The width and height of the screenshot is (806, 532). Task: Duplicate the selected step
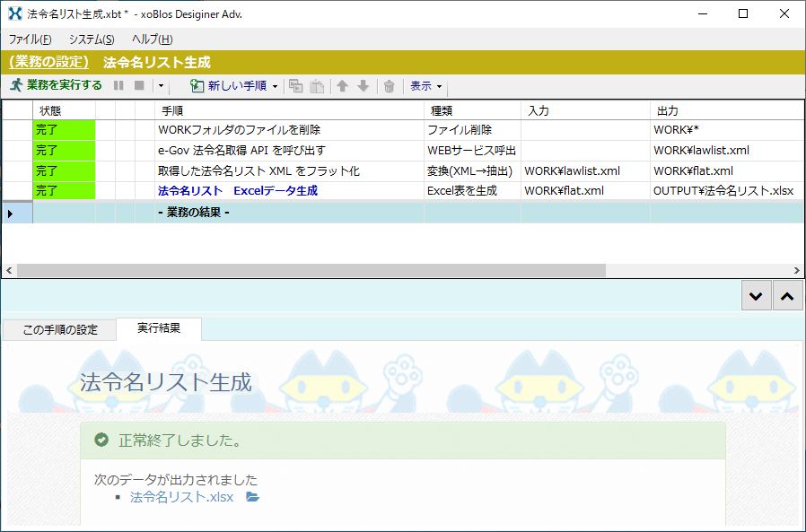295,86
